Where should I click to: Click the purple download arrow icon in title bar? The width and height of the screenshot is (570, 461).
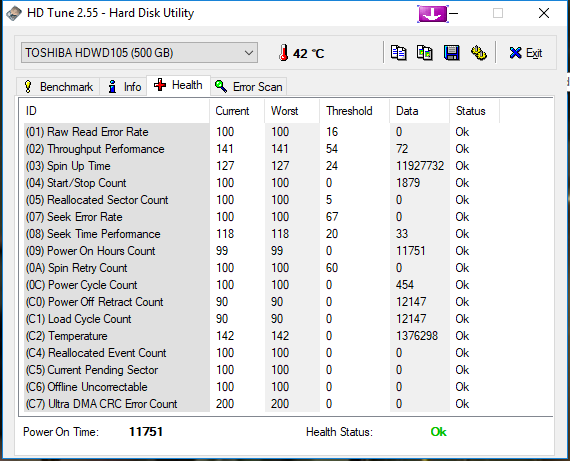click(x=432, y=14)
